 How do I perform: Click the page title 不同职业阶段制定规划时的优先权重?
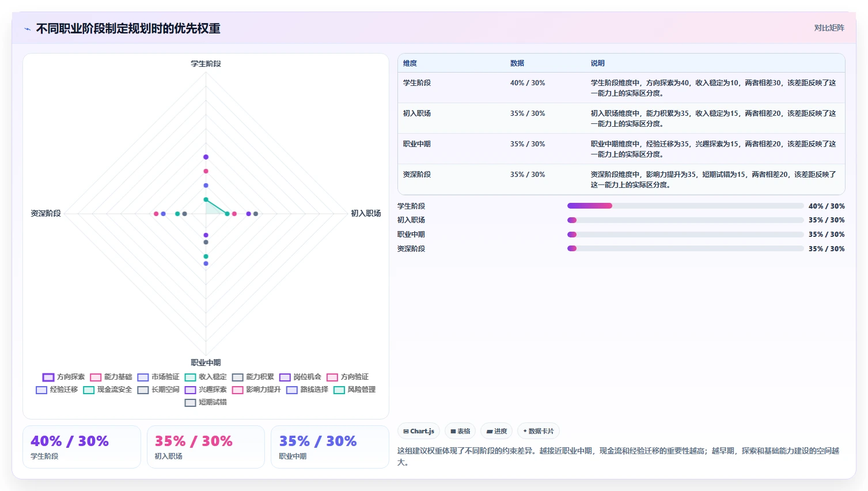coord(128,29)
